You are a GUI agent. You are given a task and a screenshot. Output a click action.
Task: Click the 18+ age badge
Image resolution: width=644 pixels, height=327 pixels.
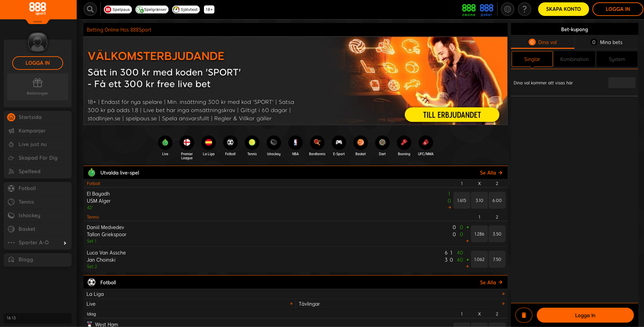(x=209, y=9)
